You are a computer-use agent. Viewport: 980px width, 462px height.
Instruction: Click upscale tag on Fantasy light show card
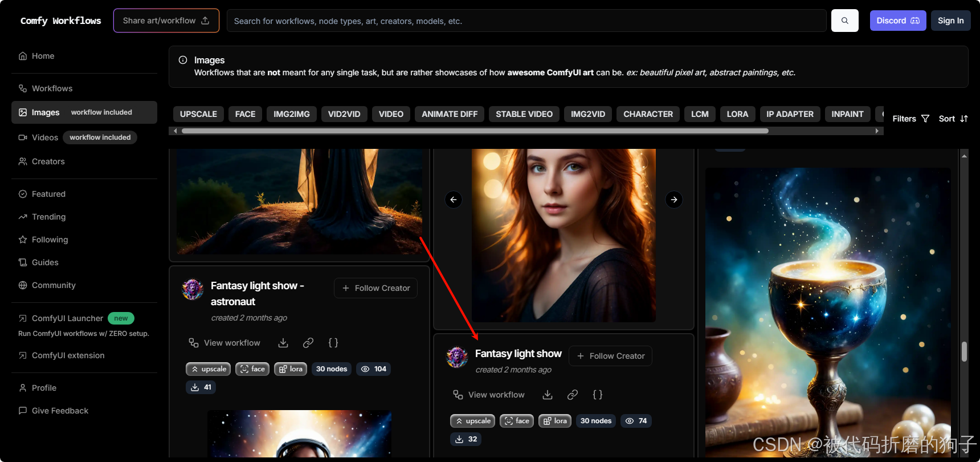473,421
